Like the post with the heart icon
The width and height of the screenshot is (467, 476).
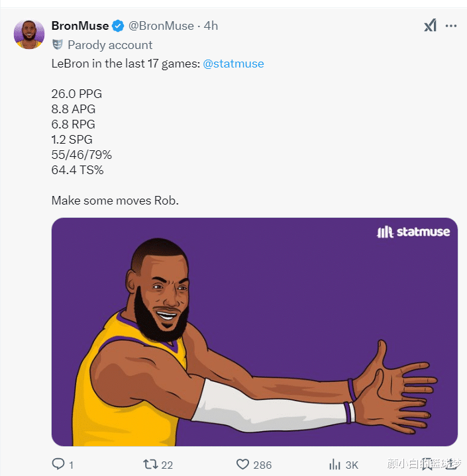[242, 464]
